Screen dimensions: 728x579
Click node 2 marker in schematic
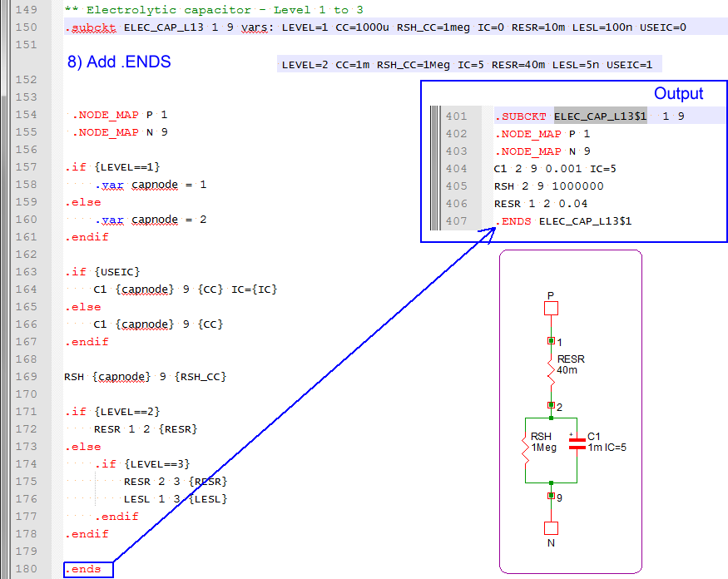tap(551, 405)
